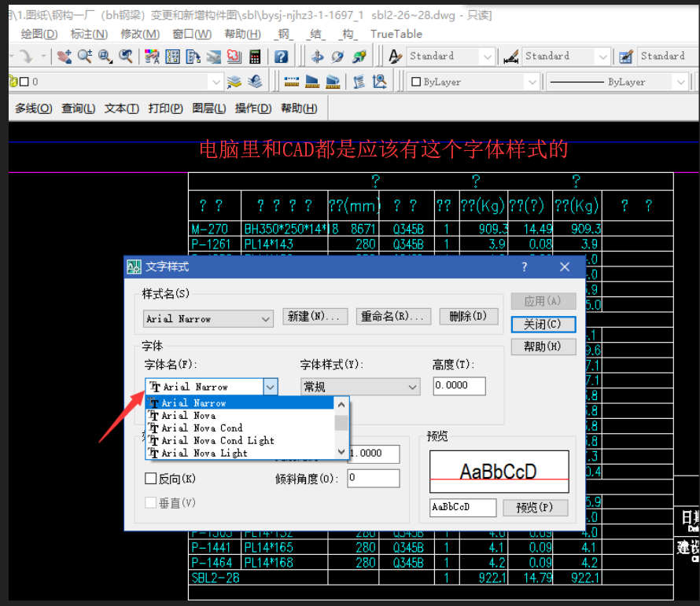Toggle the 垂直(V) checkbox
This screenshot has width=700, height=606.
(x=151, y=503)
